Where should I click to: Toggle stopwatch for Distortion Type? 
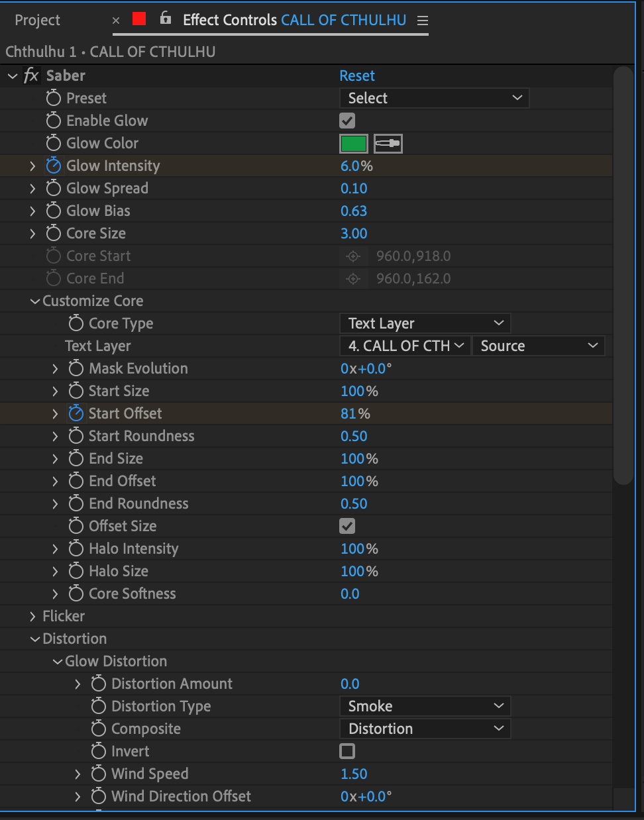click(99, 706)
